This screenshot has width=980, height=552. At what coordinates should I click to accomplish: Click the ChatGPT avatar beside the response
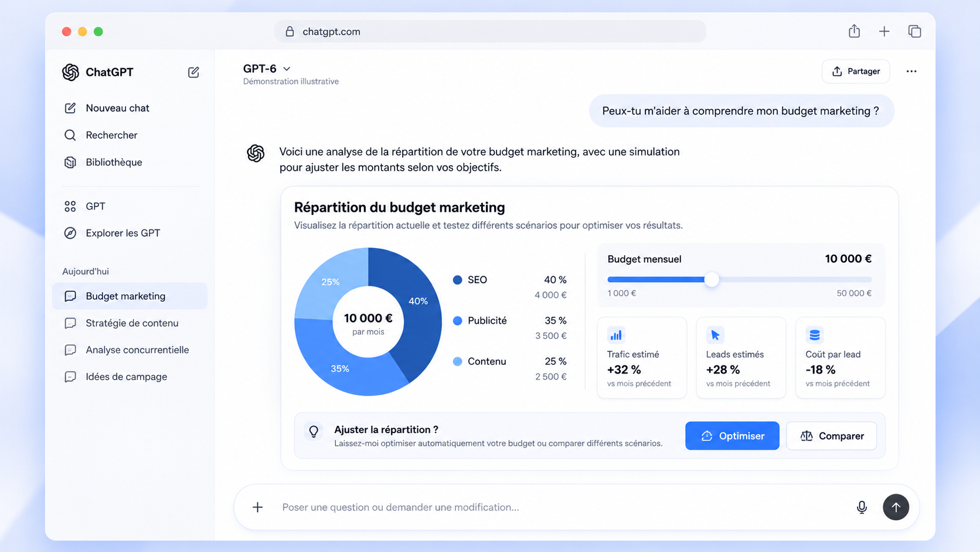[256, 153]
